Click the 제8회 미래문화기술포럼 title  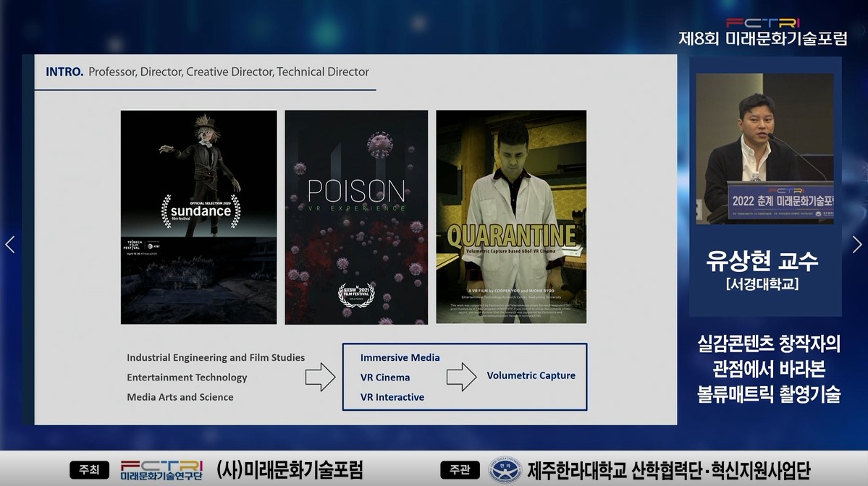763,38
